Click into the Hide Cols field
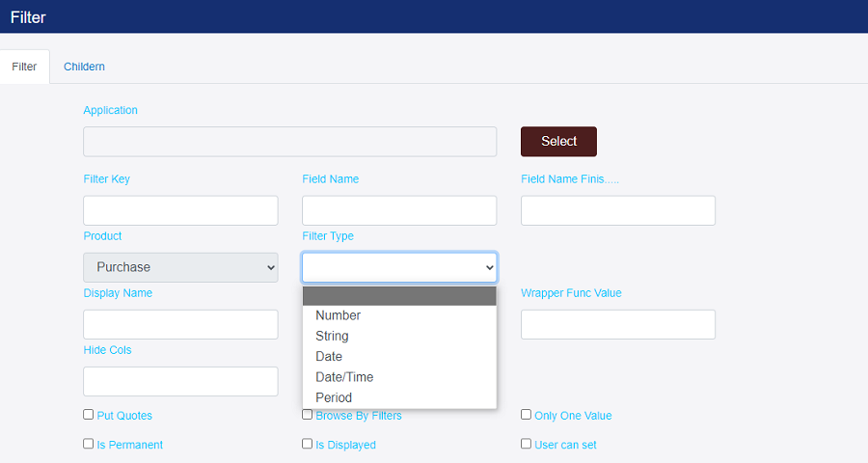Screen dimensions: 868x463 point(180,382)
